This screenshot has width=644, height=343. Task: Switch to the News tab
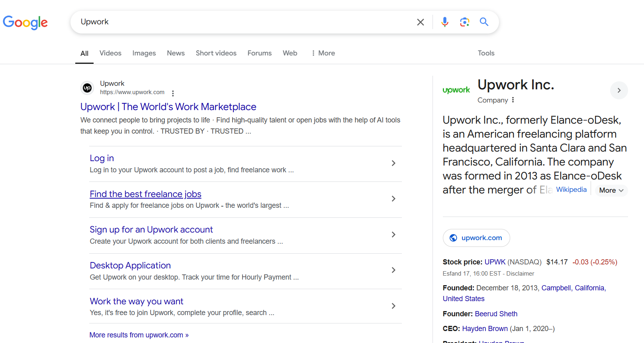[x=176, y=53]
